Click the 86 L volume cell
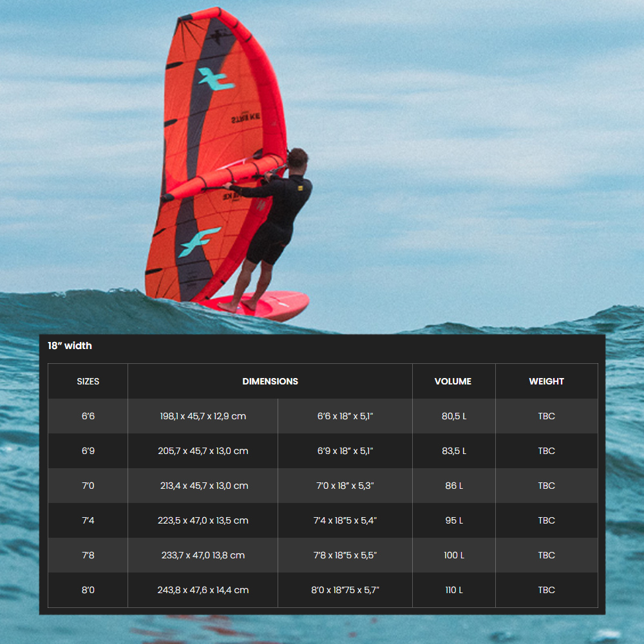Viewport: 644px width, 644px height. 454,486
